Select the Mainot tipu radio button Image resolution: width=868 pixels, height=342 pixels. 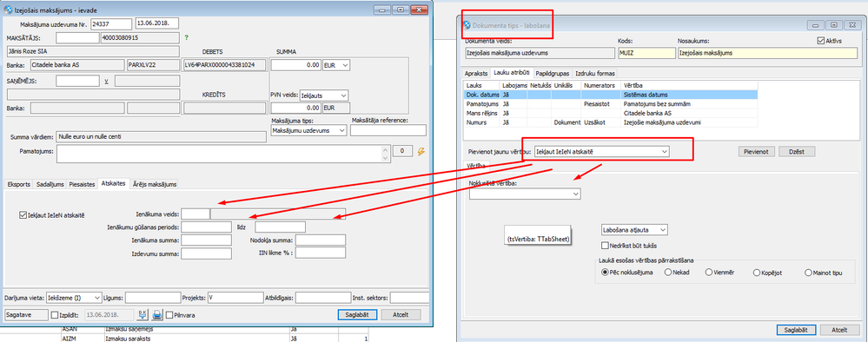(x=809, y=273)
